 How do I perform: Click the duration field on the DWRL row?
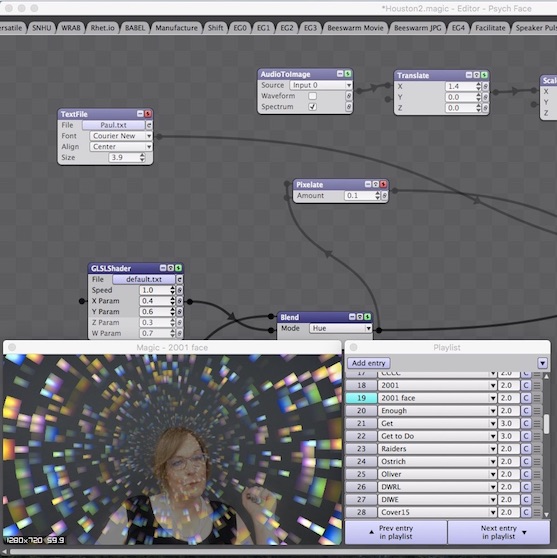(x=508, y=486)
